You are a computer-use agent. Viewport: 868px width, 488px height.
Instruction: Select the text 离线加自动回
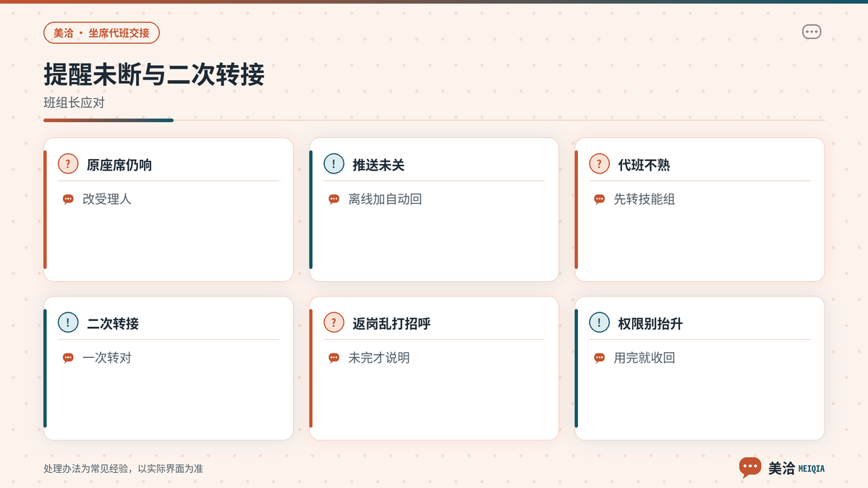click(385, 199)
